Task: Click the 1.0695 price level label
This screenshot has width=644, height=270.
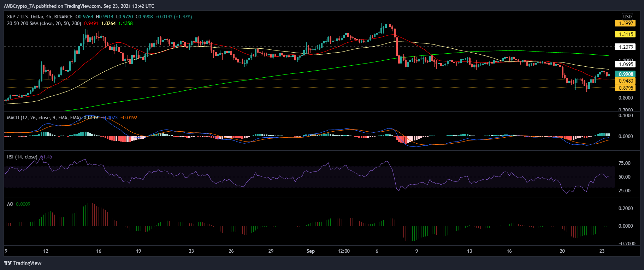Action: [x=625, y=64]
